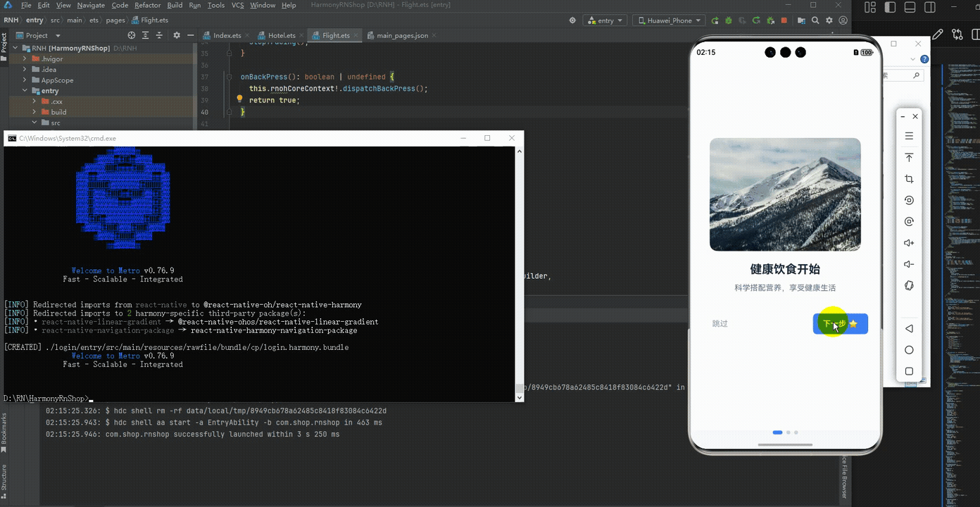Open the Project Structure icon

(800, 20)
